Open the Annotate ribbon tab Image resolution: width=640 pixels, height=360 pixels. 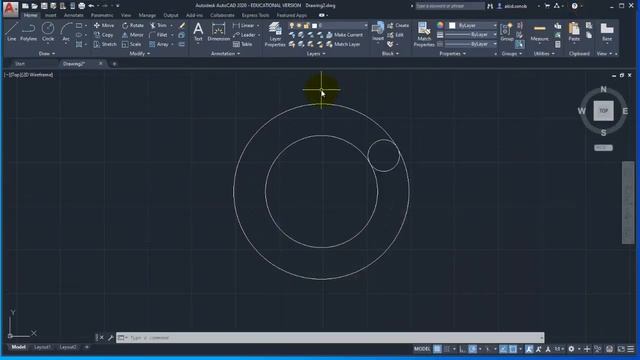73,15
